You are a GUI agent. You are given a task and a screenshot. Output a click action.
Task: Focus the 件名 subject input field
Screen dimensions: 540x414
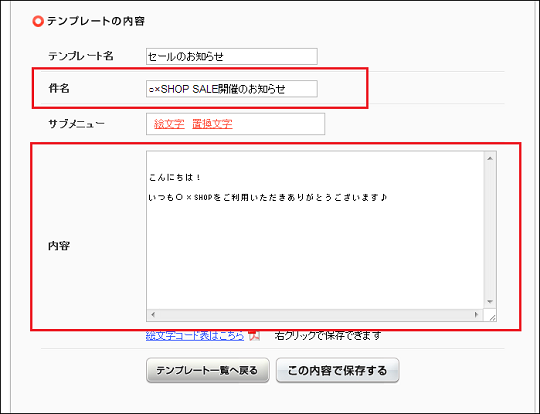pos(232,89)
